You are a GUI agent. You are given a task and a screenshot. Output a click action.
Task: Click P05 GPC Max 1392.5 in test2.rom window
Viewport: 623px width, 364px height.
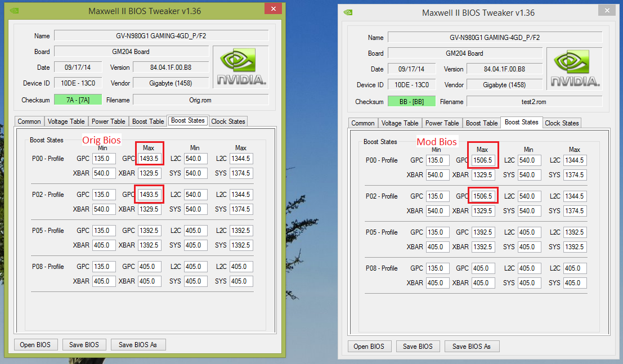click(x=483, y=232)
